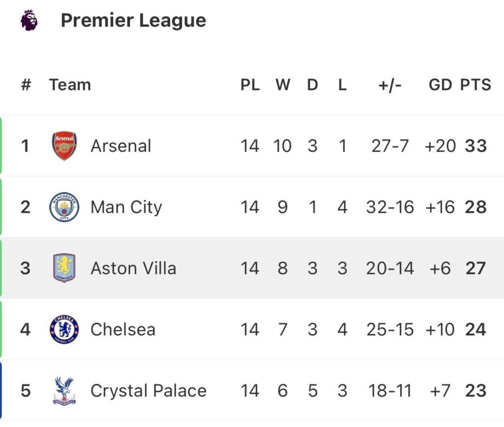Select the Aston Villa badge
504x427 pixels.
64,268
